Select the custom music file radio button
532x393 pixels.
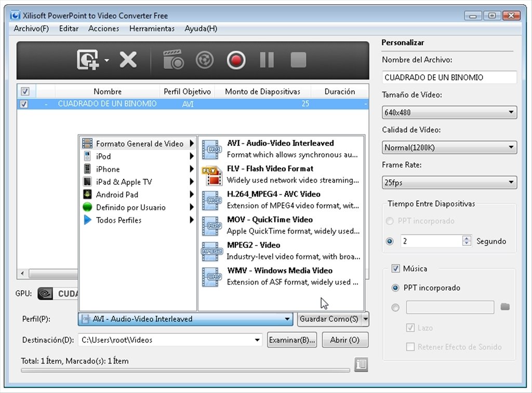395,307
